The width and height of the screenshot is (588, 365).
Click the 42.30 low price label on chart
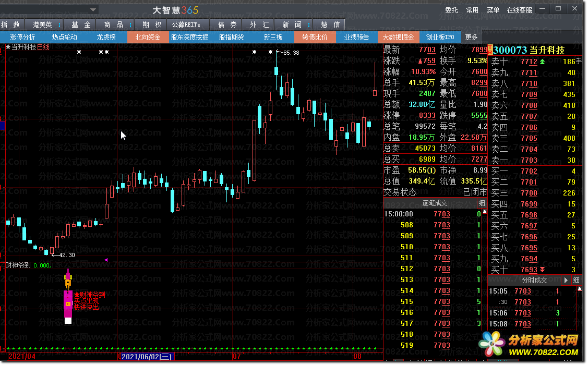67,255
